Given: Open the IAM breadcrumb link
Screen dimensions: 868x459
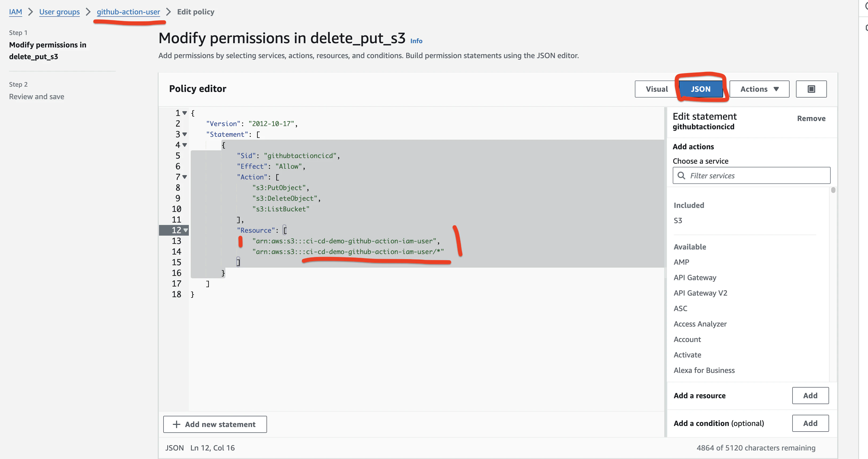Looking at the screenshot, I should [15, 12].
